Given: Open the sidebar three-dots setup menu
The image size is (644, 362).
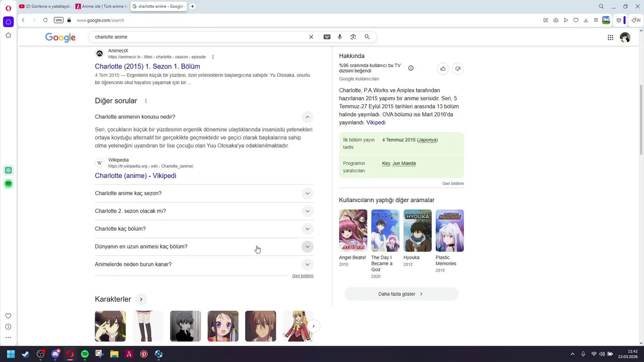Looking at the screenshot, I should click(8, 338).
